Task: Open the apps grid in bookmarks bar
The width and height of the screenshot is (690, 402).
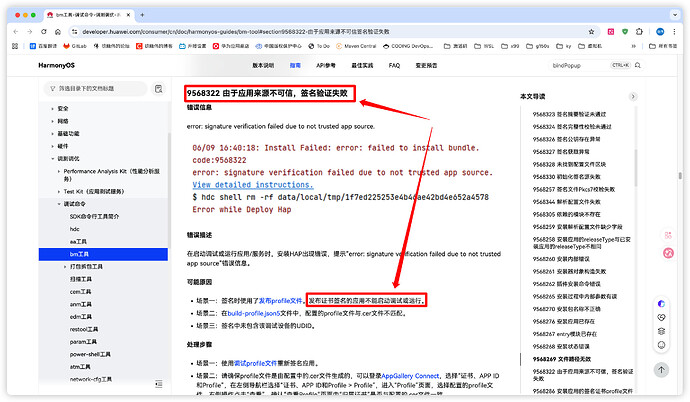Action: point(15,46)
